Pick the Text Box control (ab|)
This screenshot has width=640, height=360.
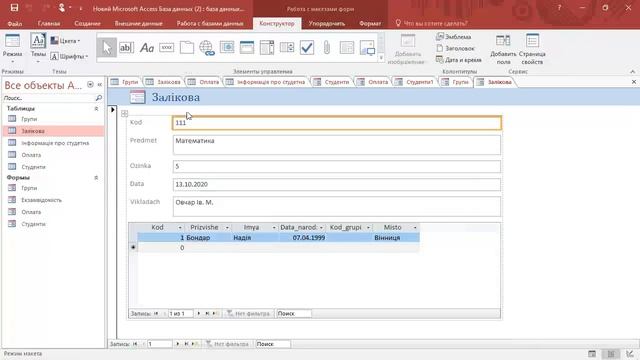(x=126, y=48)
